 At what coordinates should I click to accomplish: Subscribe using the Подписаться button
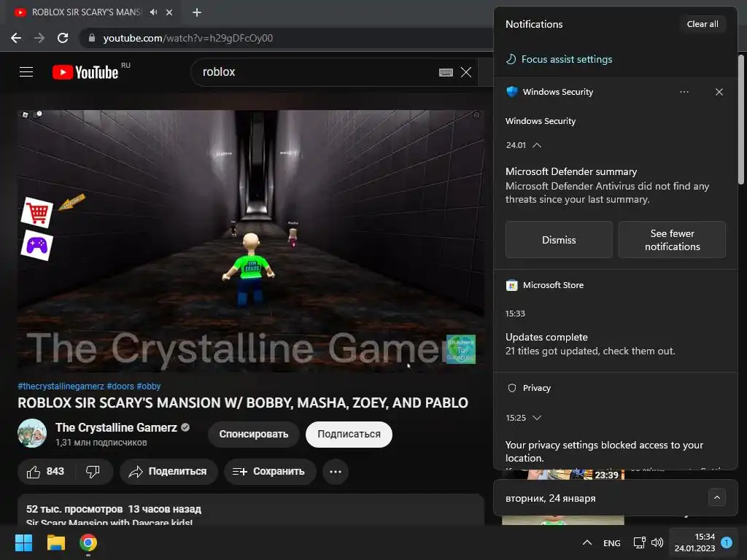(x=349, y=435)
